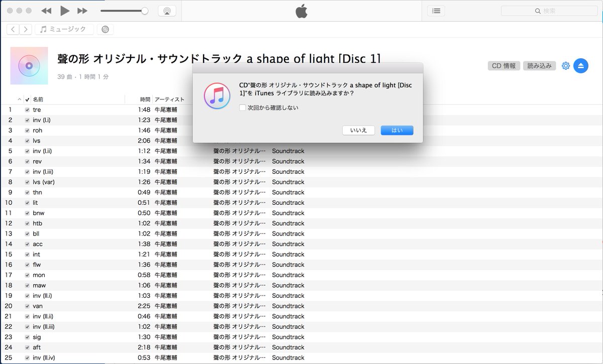Open the AirPlay output icon
Screen dimensions: 603x364
tap(167, 11)
